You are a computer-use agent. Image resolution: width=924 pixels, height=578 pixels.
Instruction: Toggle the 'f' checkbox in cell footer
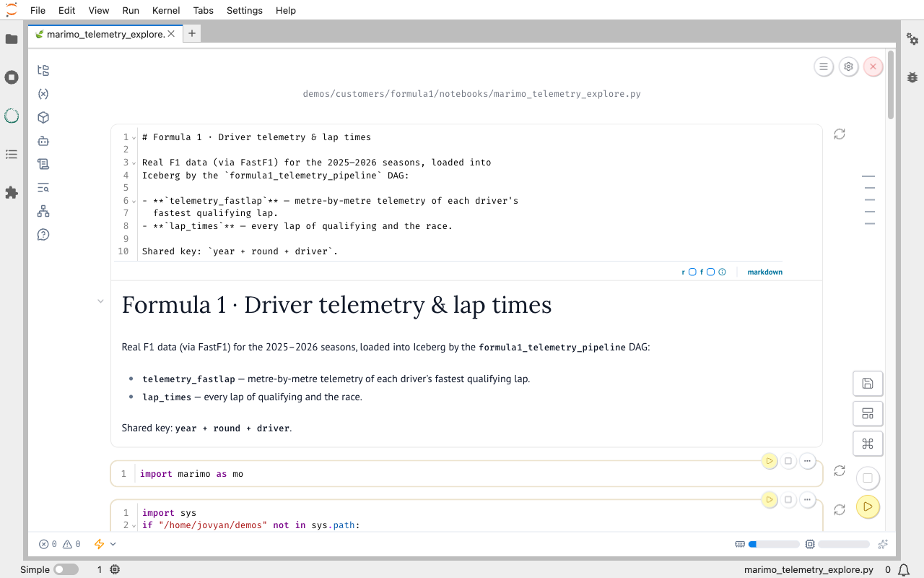pos(710,272)
